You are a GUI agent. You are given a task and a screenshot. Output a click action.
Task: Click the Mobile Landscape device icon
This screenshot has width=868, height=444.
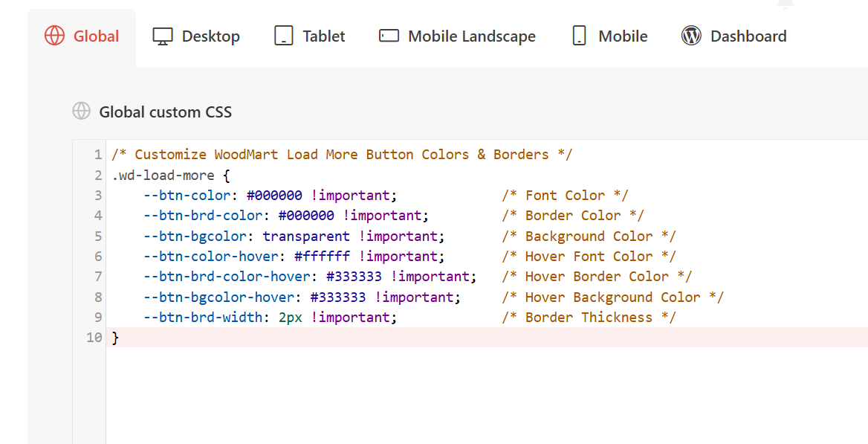click(389, 36)
